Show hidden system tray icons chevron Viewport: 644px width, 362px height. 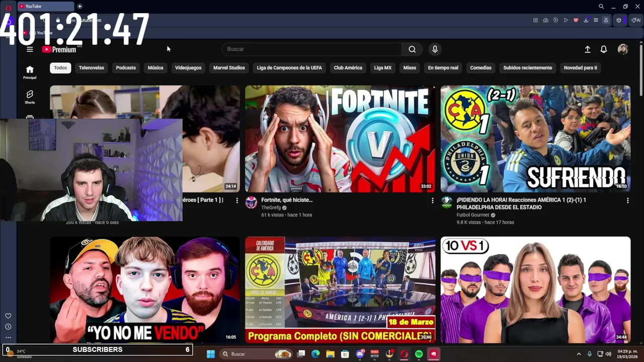(x=579, y=354)
